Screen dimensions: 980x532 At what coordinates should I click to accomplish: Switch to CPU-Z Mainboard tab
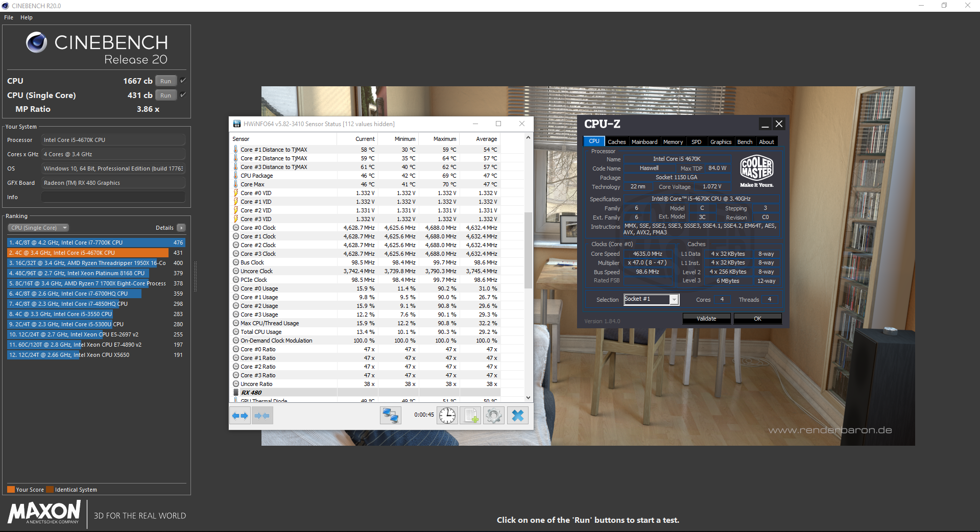[x=644, y=142]
